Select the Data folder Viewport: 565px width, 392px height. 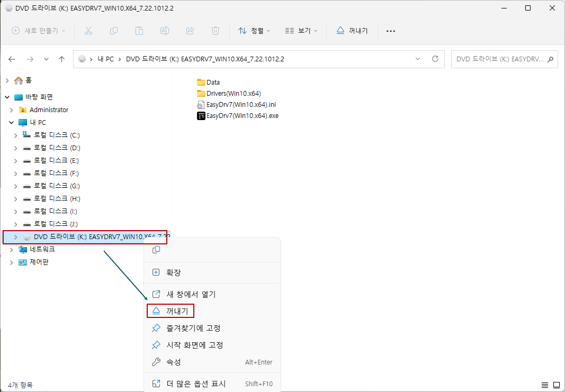(208, 82)
